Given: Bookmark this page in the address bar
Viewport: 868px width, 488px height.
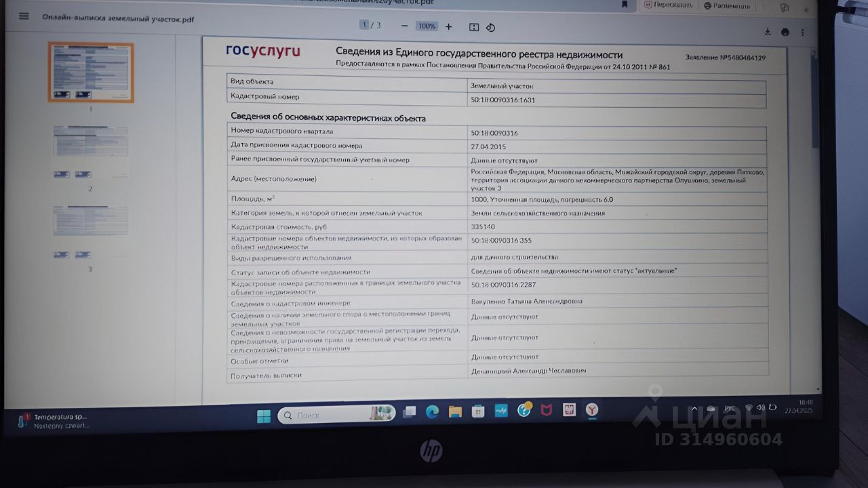Looking at the screenshot, I should pyautogui.click(x=625, y=4).
